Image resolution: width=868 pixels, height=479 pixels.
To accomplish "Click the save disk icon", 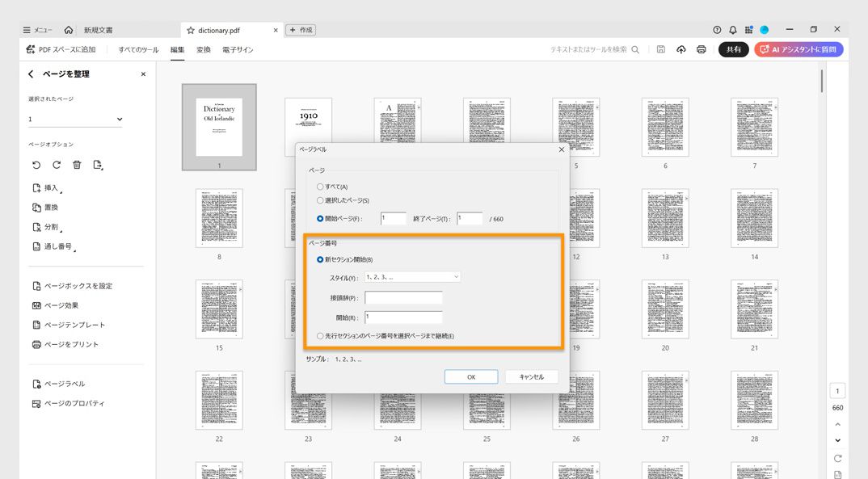I will click(661, 49).
